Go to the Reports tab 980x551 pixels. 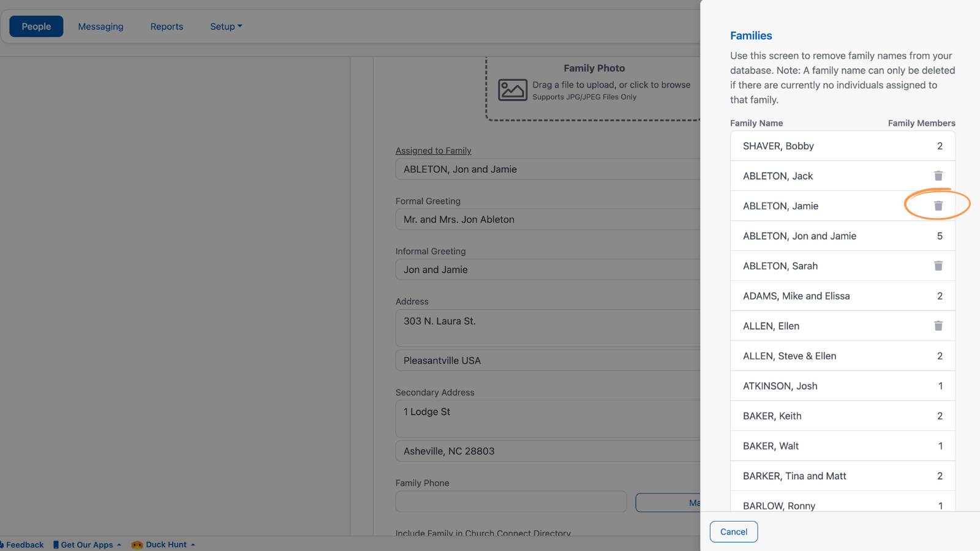click(x=167, y=26)
